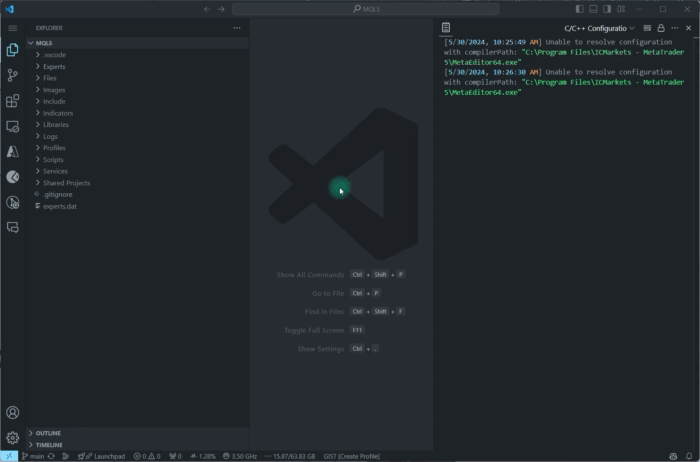Click the ports forwarded 0 indicator
700x462 pixels.
click(x=175, y=456)
